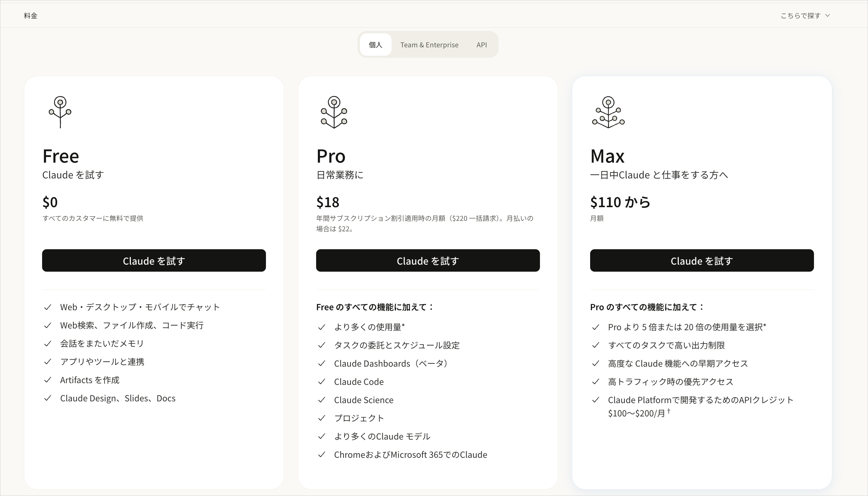The width and height of the screenshot is (868, 496).
Task: Click すべてのカスタマーに無料で提供 note
Action: tap(93, 218)
